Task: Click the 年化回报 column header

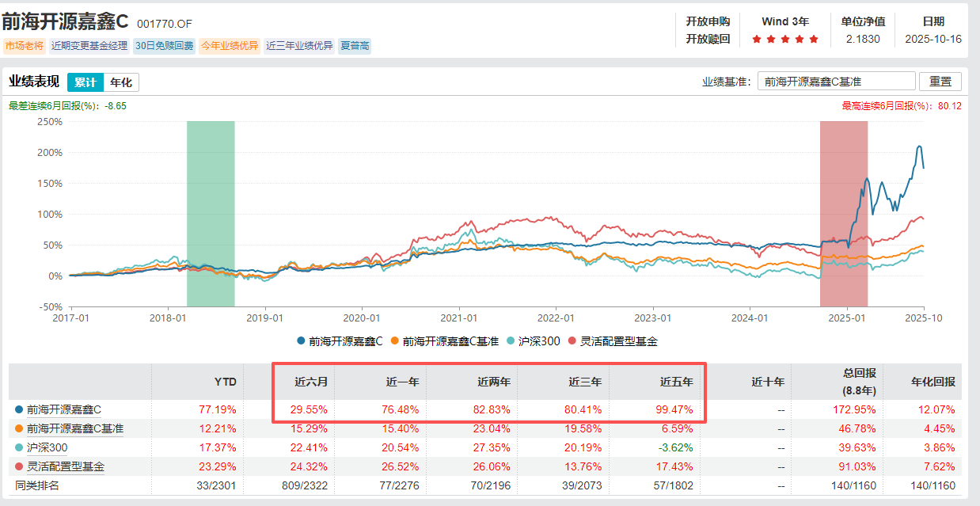Action: 933,382
